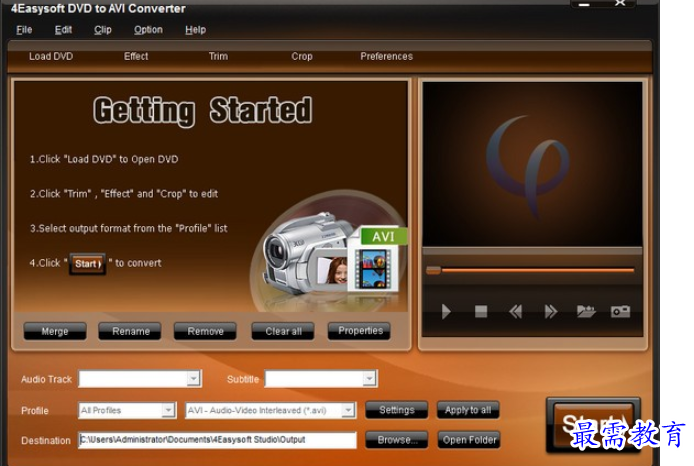Click the Merge button
694x466 pixels.
[55, 331]
